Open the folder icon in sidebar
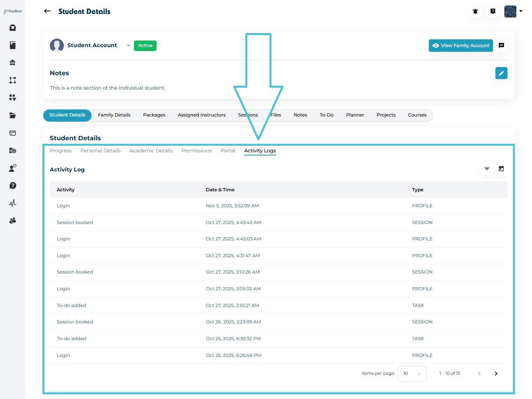This screenshot has height=399, width=532. (x=12, y=115)
